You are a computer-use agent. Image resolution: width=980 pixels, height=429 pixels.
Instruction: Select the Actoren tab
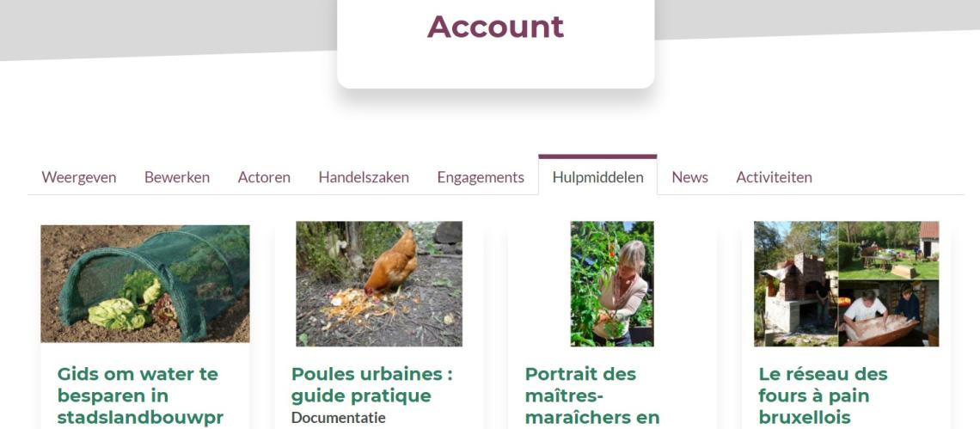pyautogui.click(x=264, y=177)
